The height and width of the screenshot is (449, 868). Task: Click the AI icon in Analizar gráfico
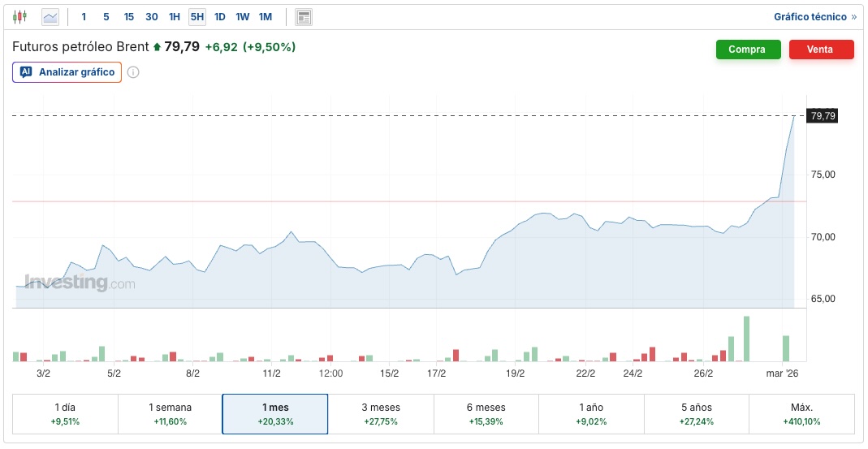(26, 72)
